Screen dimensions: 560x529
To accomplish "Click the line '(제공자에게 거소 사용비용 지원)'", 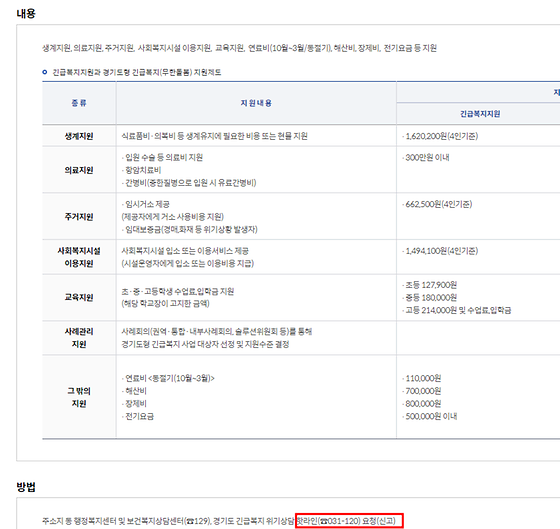I will (x=172, y=217).
